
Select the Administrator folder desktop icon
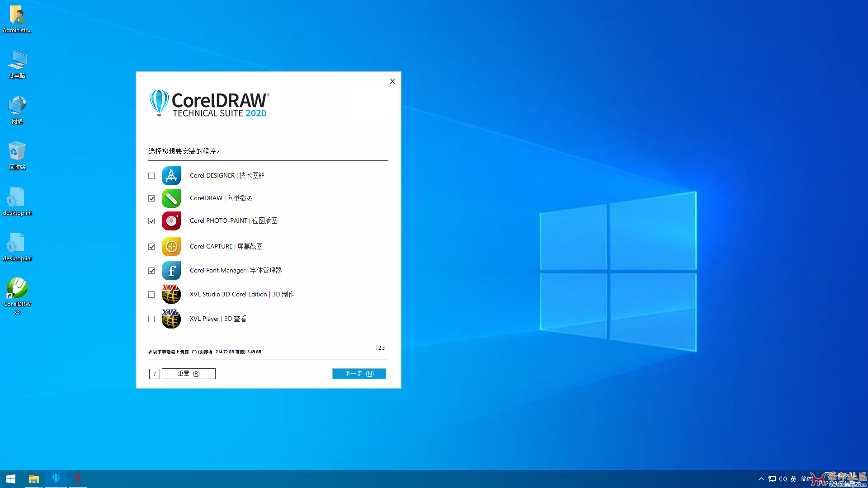point(17,19)
